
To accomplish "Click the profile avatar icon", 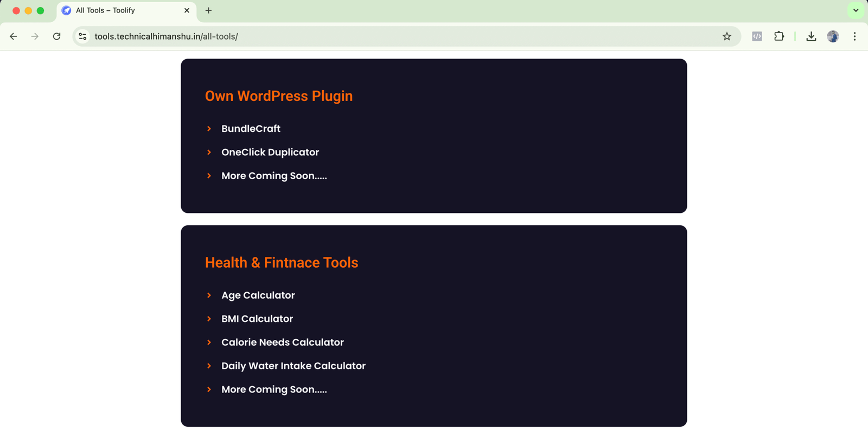I will click(833, 36).
